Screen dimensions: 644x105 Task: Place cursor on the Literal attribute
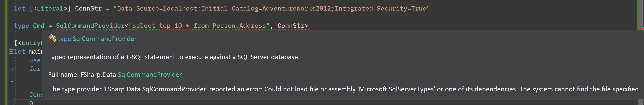[x=50, y=8]
